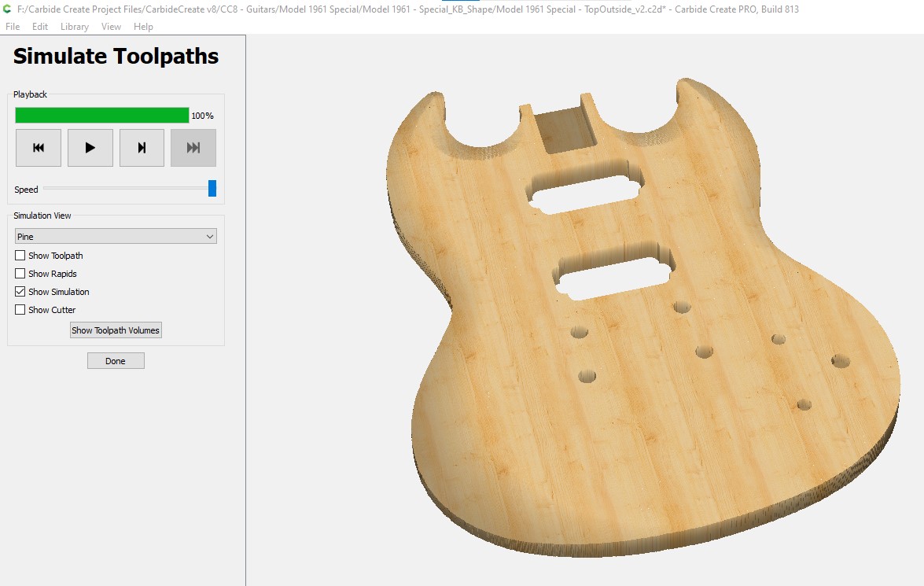This screenshot has width=924, height=586.
Task: Click the '100%' progress text
Action: 202,116
